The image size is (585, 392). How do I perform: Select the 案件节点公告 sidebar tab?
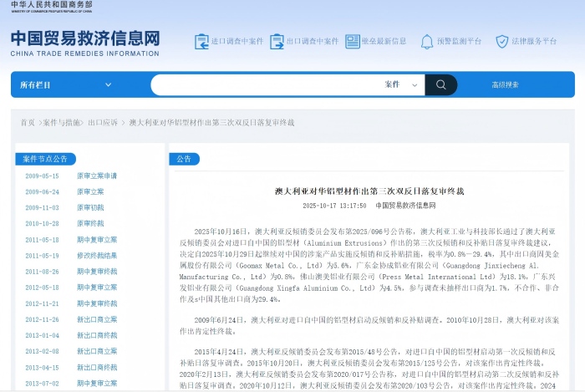[45, 159]
